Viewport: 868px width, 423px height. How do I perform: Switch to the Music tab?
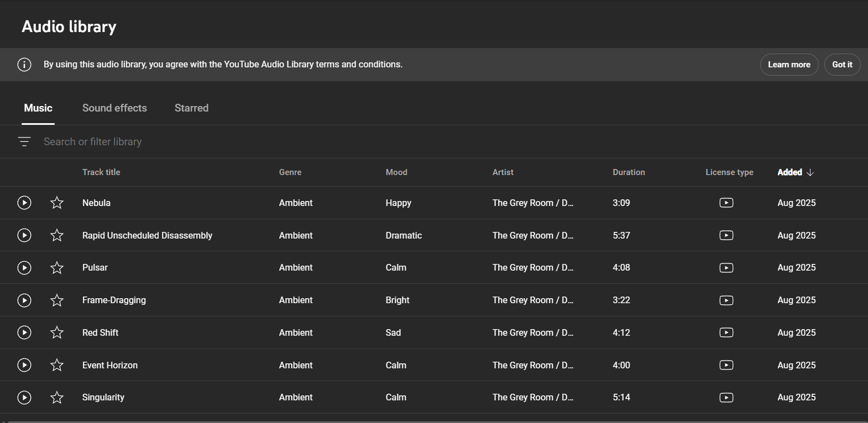tap(38, 108)
